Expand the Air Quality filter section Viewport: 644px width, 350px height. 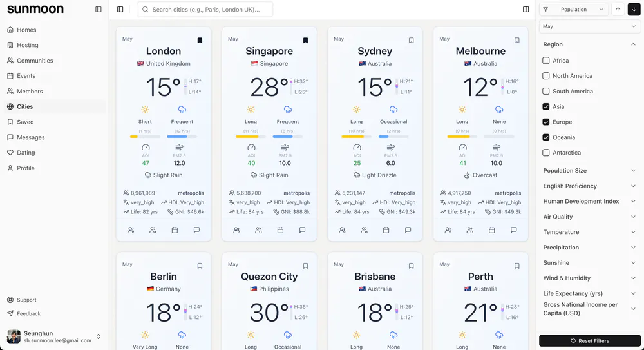point(589,217)
